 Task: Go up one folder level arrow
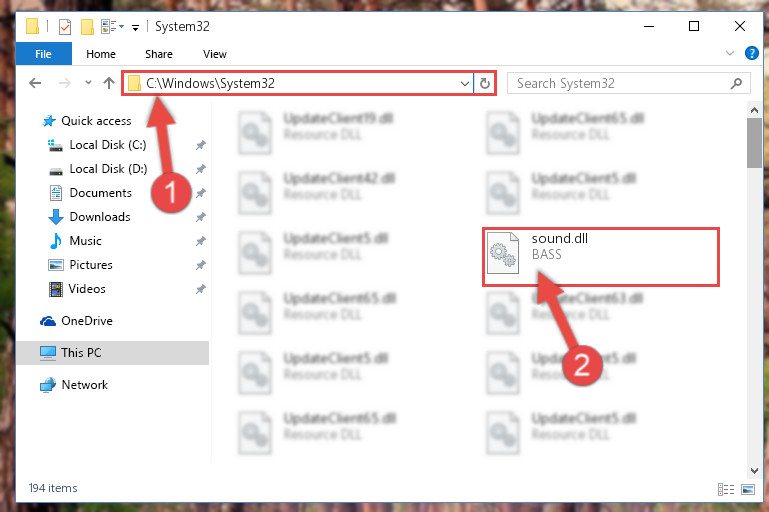(108, 83)
